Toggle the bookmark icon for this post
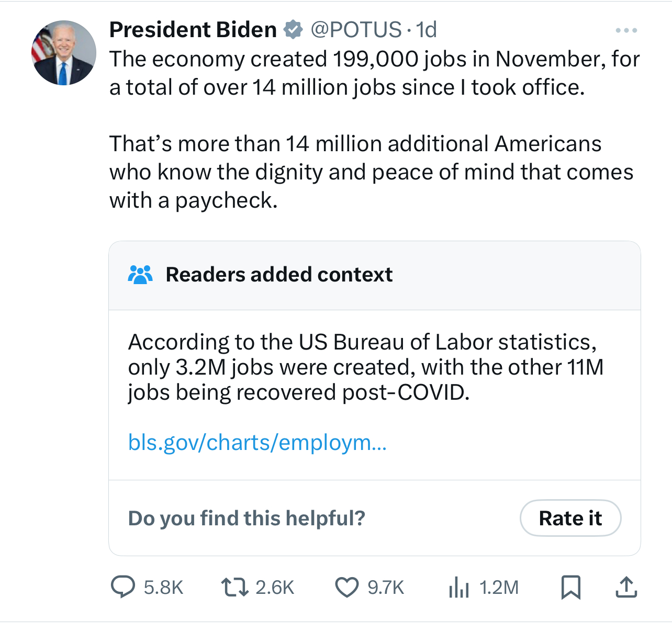 coord(570,587)
